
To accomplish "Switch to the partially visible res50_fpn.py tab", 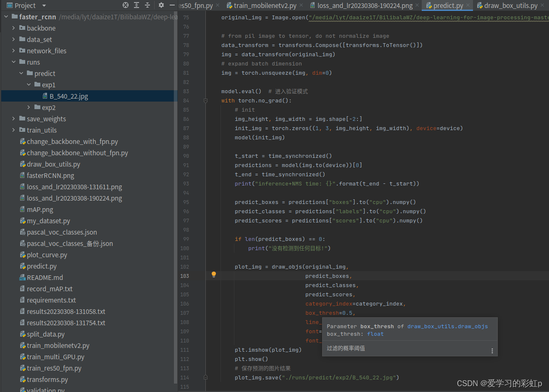I will pyautogui.click(x=196, y=5).
